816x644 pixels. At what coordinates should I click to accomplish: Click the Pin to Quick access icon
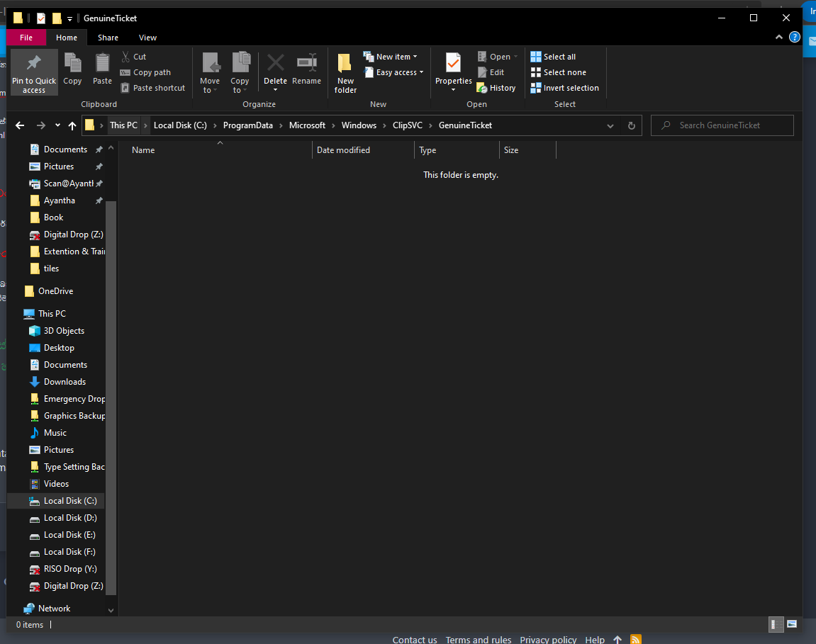tap(34, 64)
